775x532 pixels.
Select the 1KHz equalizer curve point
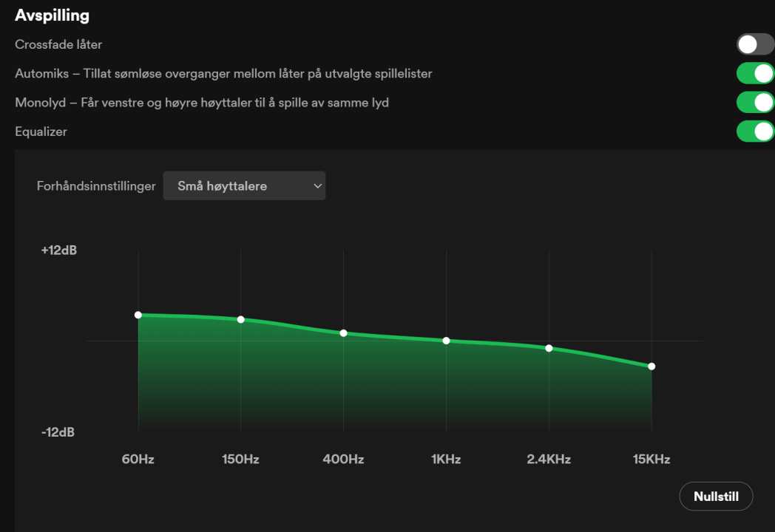pos(446,341)
